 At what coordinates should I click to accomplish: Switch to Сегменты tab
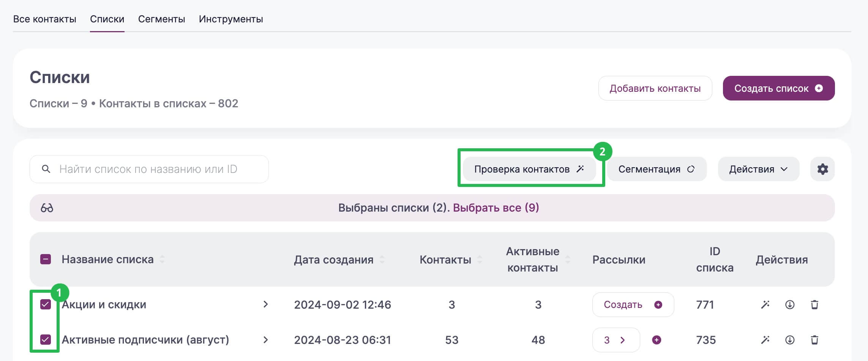click(161, 19)
